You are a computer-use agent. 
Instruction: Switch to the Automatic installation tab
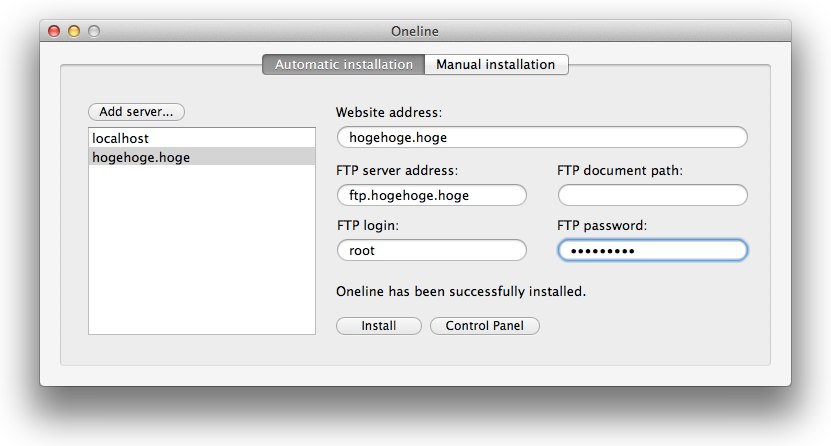point(343,65)
